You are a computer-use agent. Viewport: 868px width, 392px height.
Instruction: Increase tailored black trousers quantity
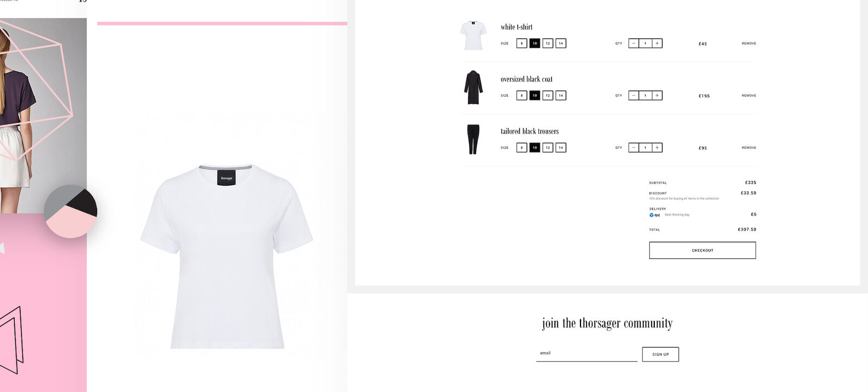click(657, 148)
